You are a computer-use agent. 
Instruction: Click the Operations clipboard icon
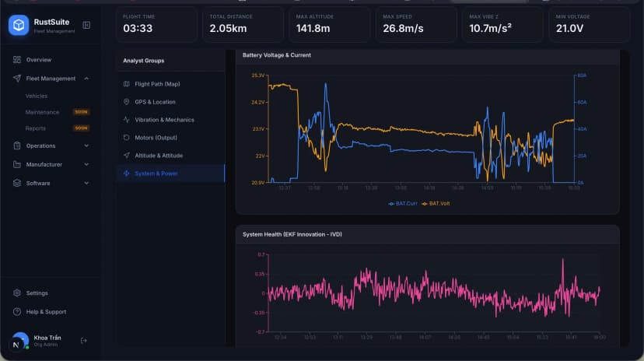click(x=17, y=145)
